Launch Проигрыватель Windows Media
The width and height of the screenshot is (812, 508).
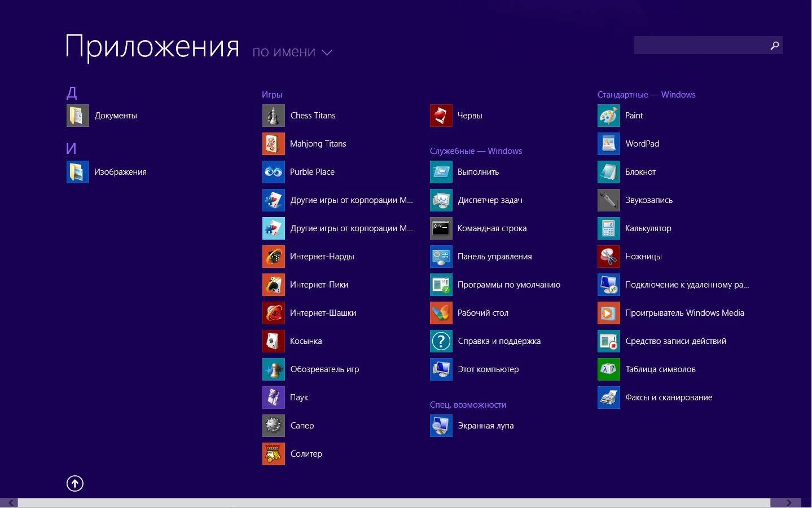pos(671,313)
